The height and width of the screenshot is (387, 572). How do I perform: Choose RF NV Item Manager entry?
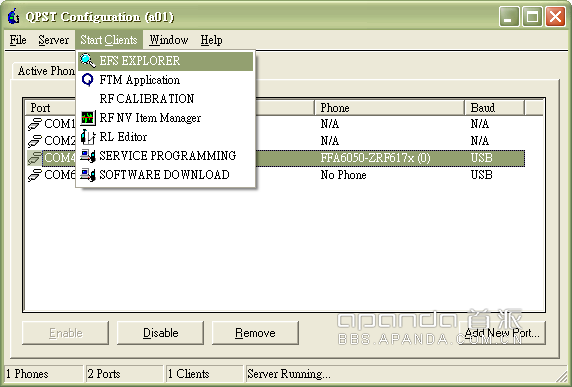166,118
